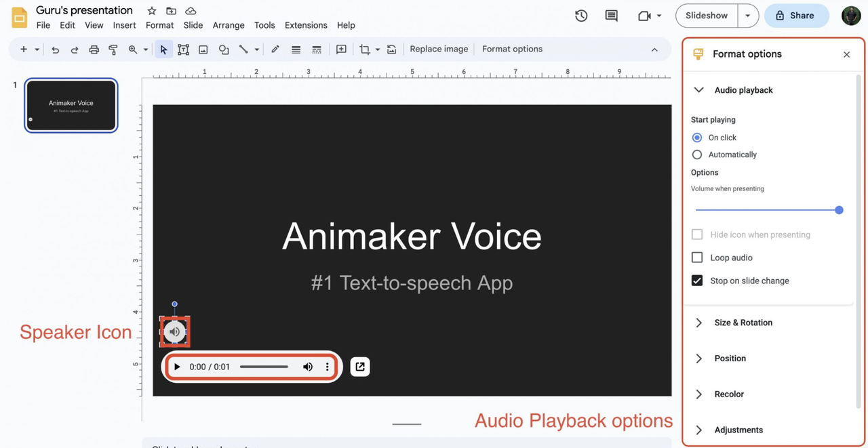The width and height of the screenshot is (868, 448).
Task: Click the redo icon
Action: pyautogui.click(x=75, y=49)
